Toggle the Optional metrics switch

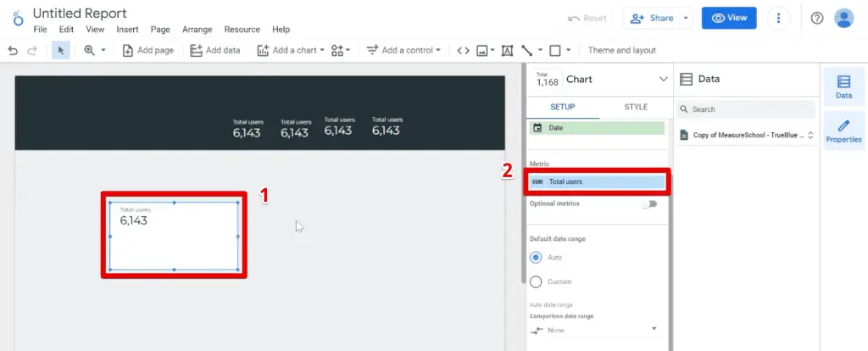648,203
